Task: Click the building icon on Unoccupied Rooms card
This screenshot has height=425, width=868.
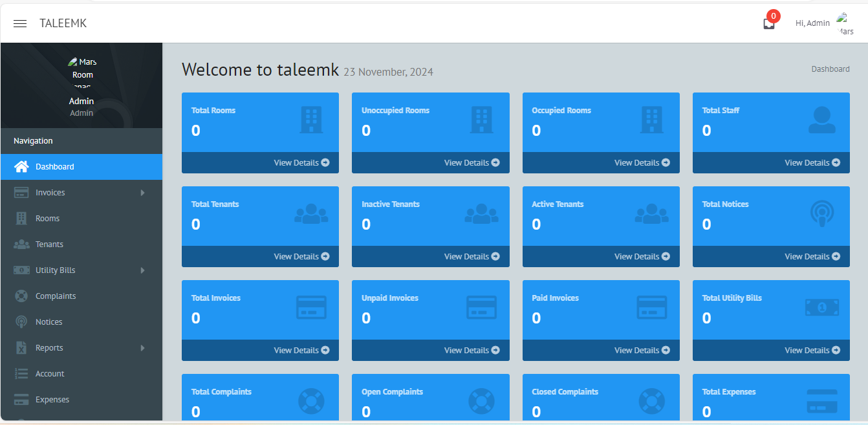Action: pos(481,120)
